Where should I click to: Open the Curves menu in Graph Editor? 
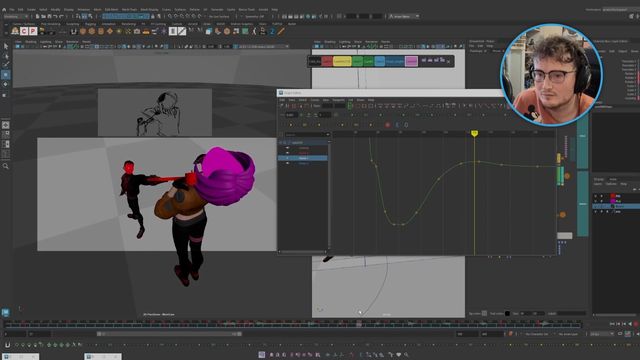315,100
